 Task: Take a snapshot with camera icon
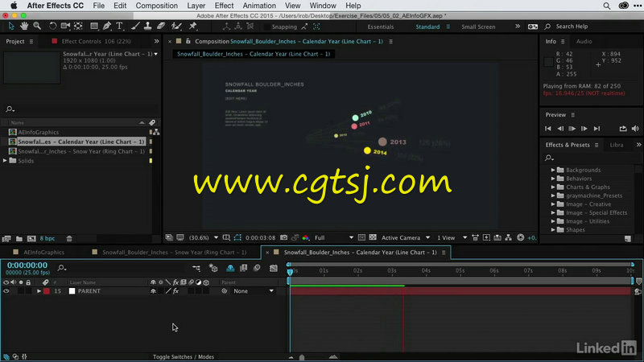click(284, 237)
